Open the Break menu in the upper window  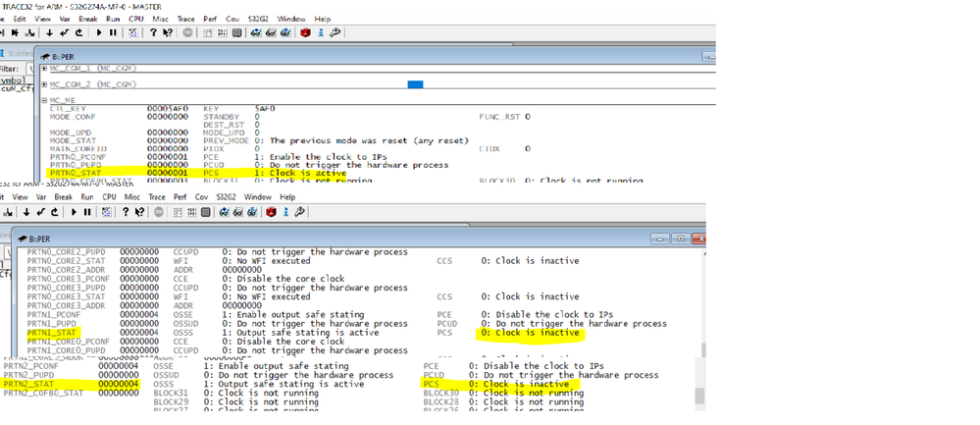pos(88,19)
